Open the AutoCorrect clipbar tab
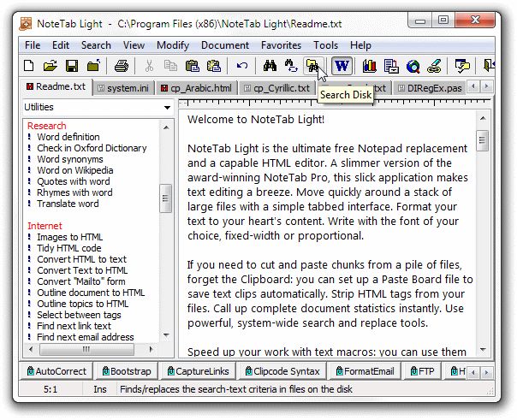 pyautogui.click(x=56, y=371)
